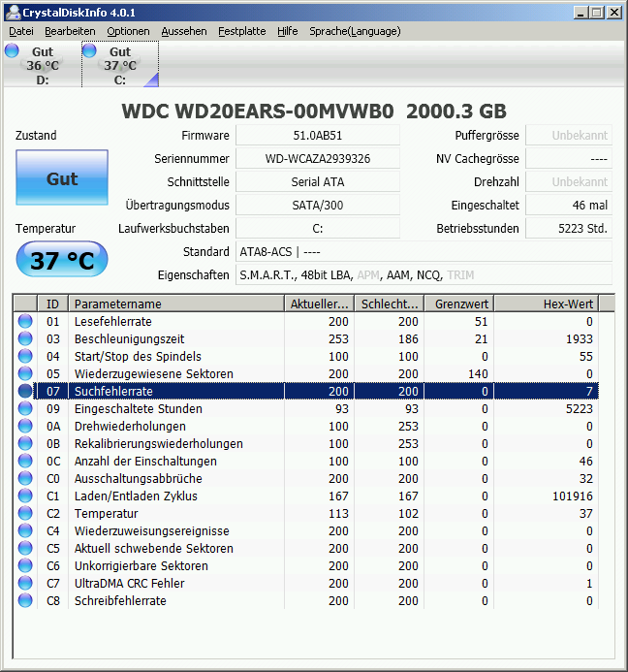Click status orb icon for drive D:
The height and width of the screenshot is (672, 628).
[12, 50]
